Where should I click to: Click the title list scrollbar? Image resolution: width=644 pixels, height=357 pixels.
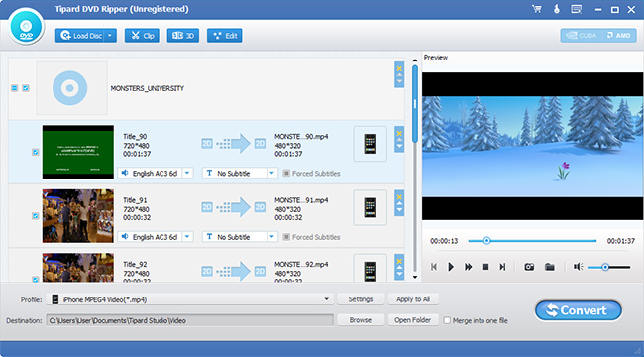(x=415, y=104)
